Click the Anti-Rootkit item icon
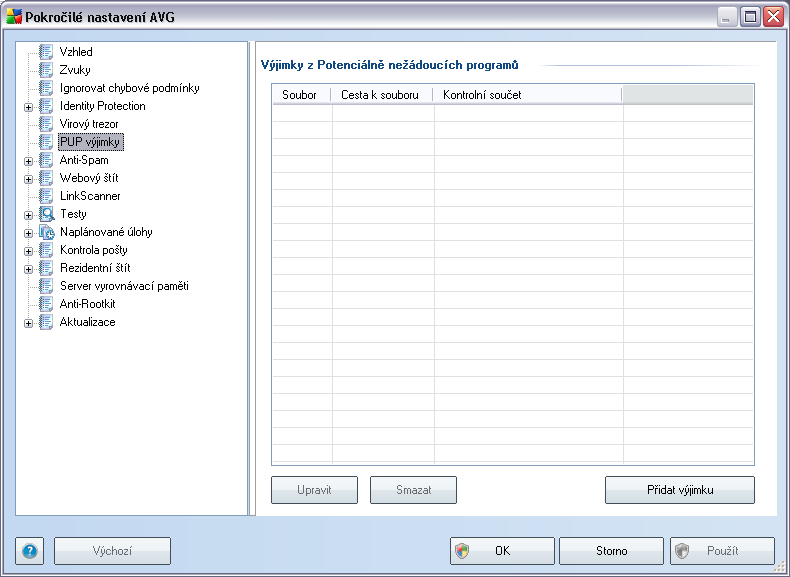The width and height of the screenshot is (790, 577). tap(46, 304)
